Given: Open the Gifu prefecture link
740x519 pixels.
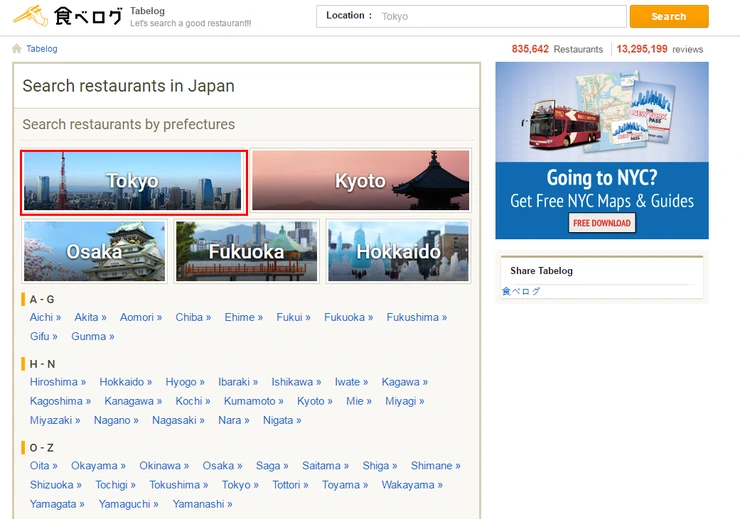Looking at the screenshot, I should pos(43,336).
